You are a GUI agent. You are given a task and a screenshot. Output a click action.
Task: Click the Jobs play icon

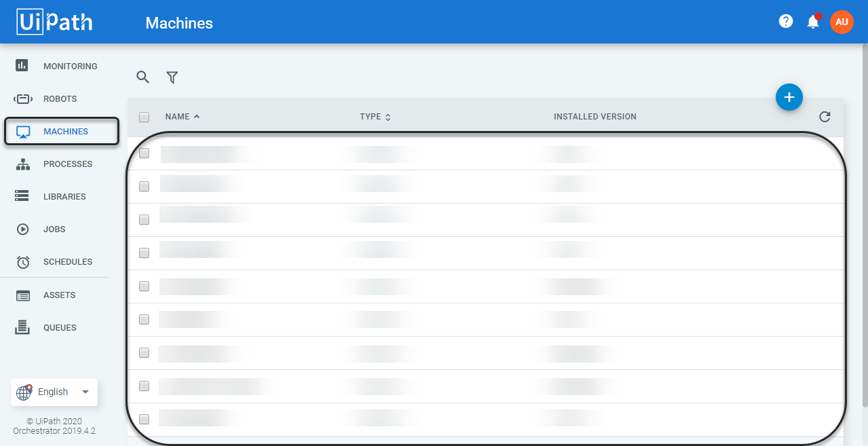[22, 229]
